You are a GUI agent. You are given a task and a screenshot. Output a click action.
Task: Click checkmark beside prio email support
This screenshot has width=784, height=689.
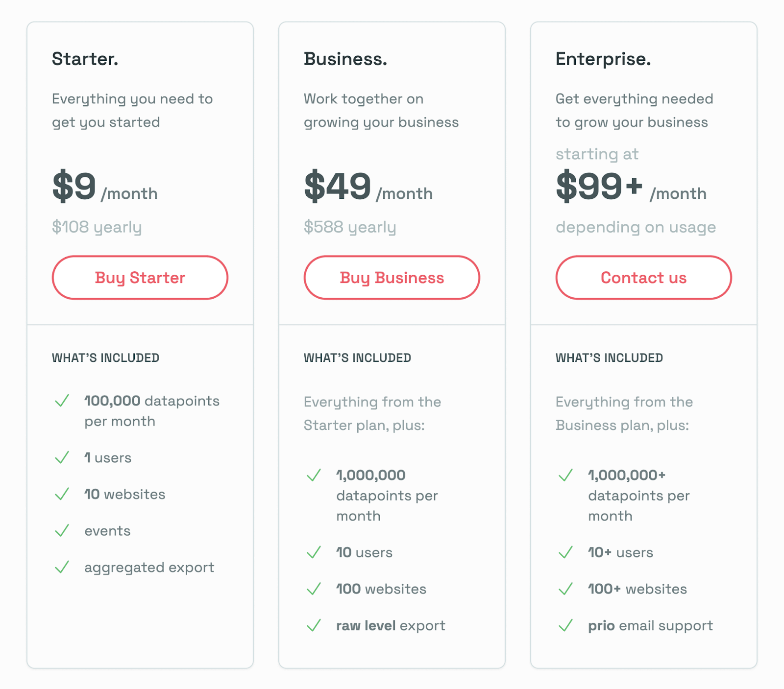[x=566, y=625]
